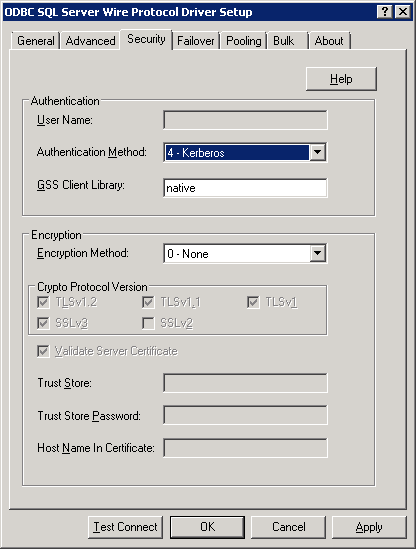416x549 pixels.
Task: Select the Security tab
Action: click(x=146, y=39)
